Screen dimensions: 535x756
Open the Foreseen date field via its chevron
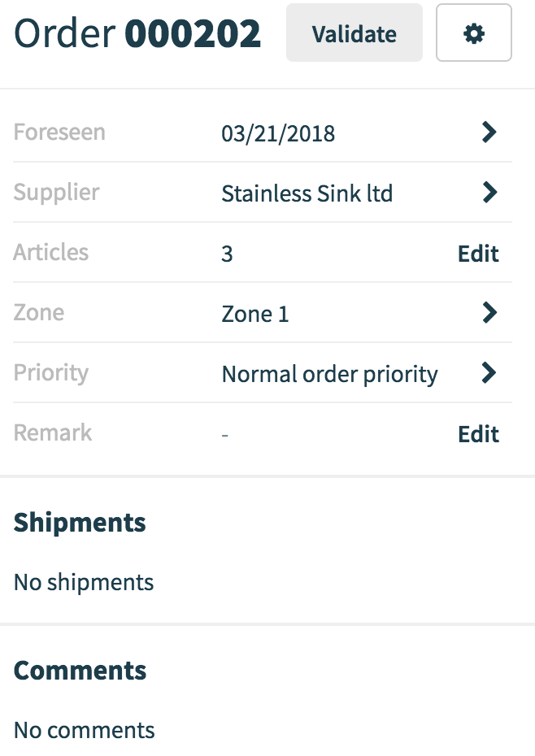click(489, 132)
